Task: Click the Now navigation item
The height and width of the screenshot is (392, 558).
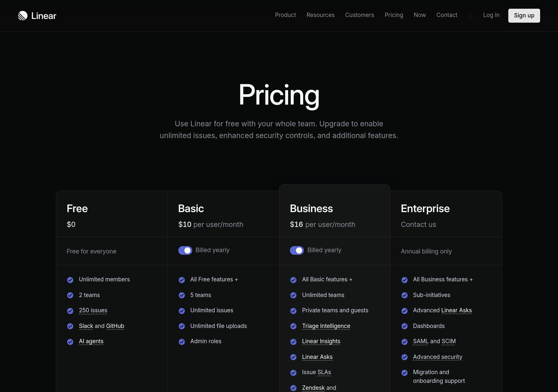Action: tap(419, 15)
